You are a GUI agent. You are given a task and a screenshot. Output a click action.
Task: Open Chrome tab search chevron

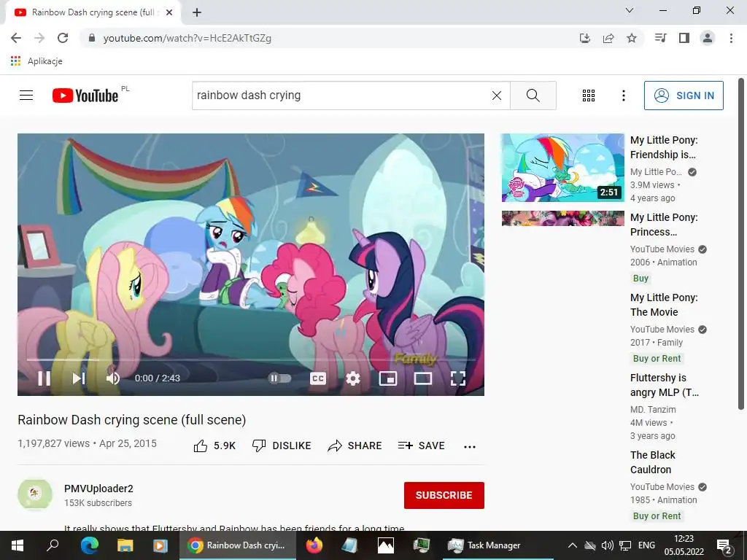point(630,10)
